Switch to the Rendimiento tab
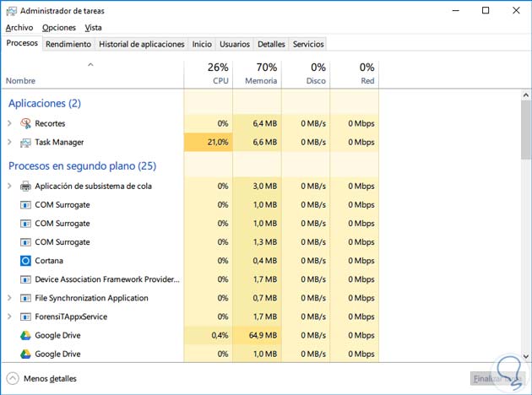 [x=68, y=44]
